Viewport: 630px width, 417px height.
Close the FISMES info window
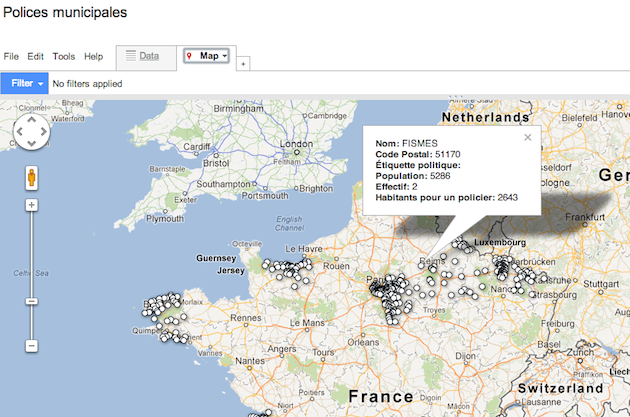click(x=527, y=139)
